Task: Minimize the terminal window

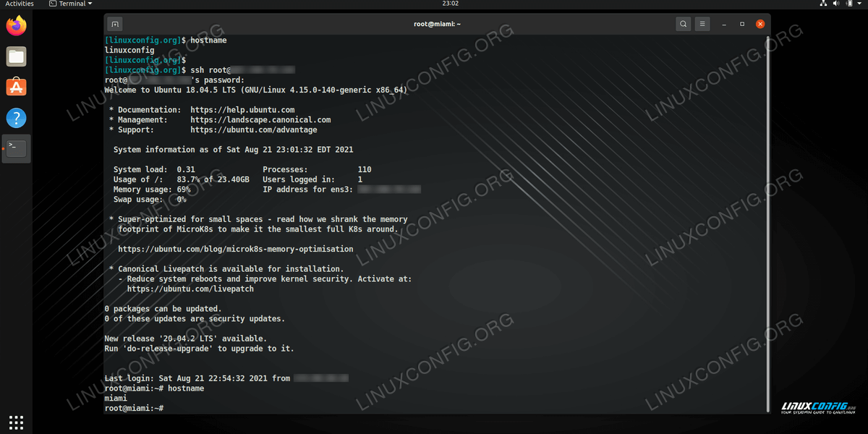Action: click(x=724, y=24)
